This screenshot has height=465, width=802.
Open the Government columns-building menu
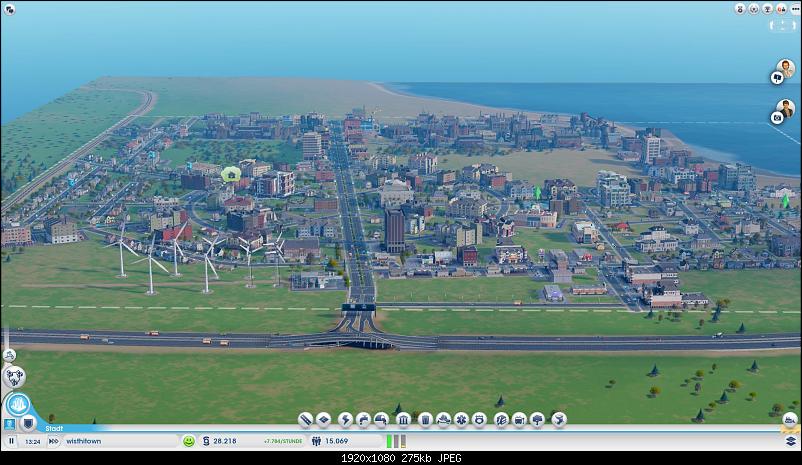click(404, 420)
